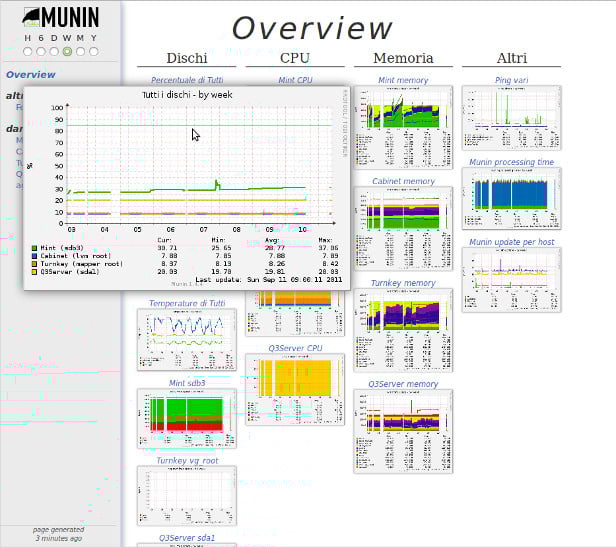Viewport: 616px width, 548px height.
Task: Click the Dischi column heading
Action: (x=187, y=58)
